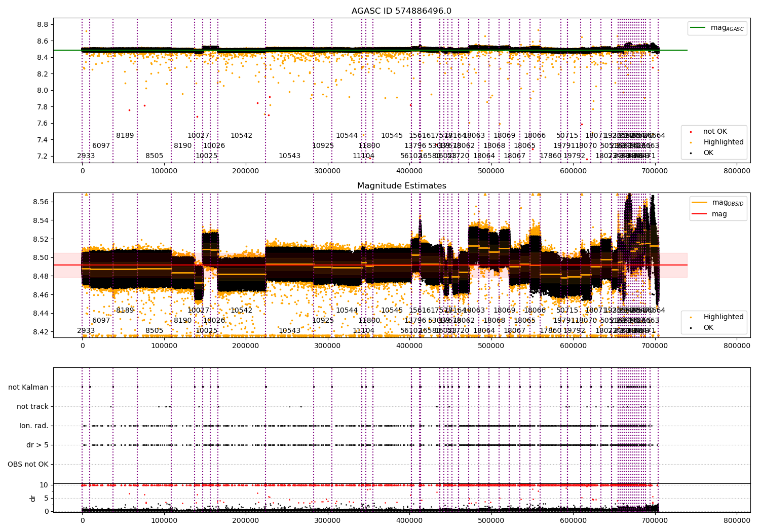Select obsid label 8505 in the middle plot
This screenshot has width=760, height=532.
155,331
